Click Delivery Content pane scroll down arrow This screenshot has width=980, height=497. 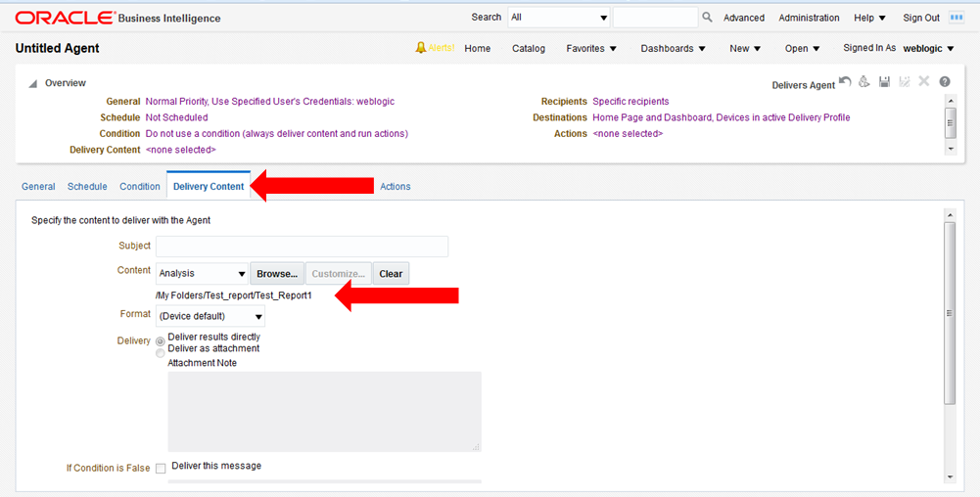point(950,477)
